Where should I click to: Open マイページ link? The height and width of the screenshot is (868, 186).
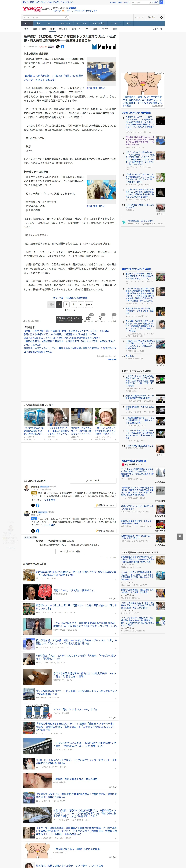click(139, 18)
